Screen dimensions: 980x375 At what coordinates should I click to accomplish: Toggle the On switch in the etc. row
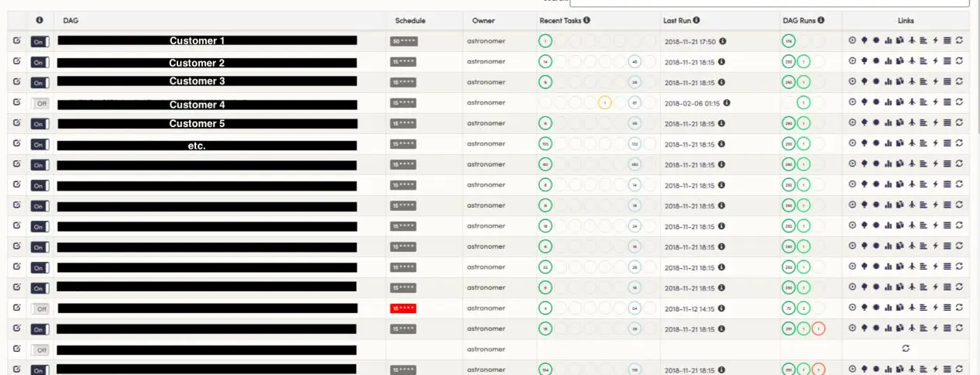[40, 144]
